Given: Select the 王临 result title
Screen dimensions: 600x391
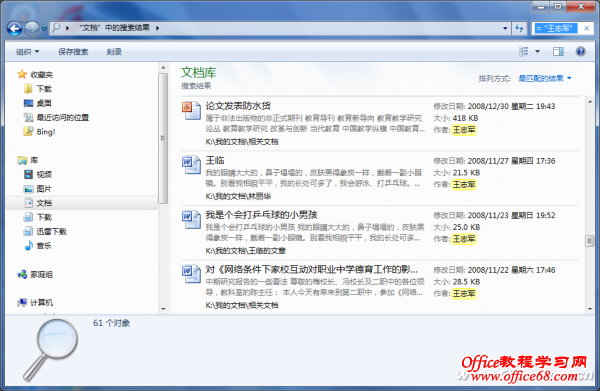Looking at the screenshot, I should click(215, 160).
